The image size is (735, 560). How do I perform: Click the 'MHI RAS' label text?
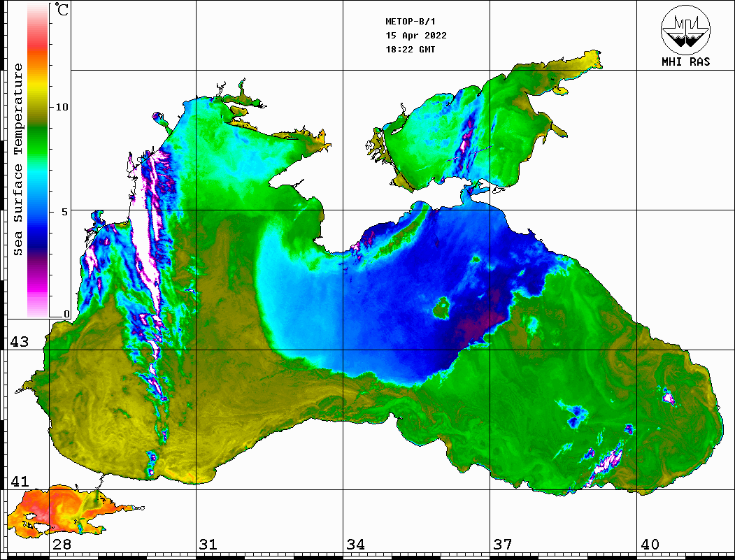pyautogui.click(x=686, y=62)
